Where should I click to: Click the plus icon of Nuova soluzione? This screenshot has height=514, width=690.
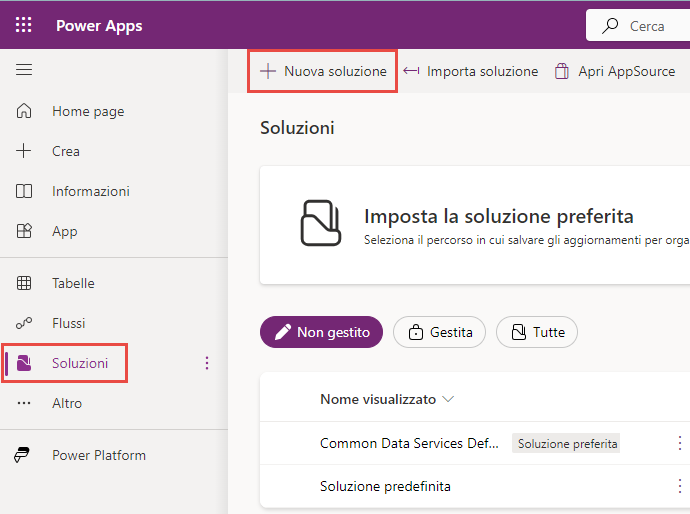pyautogui.click(x=268, y=71)
